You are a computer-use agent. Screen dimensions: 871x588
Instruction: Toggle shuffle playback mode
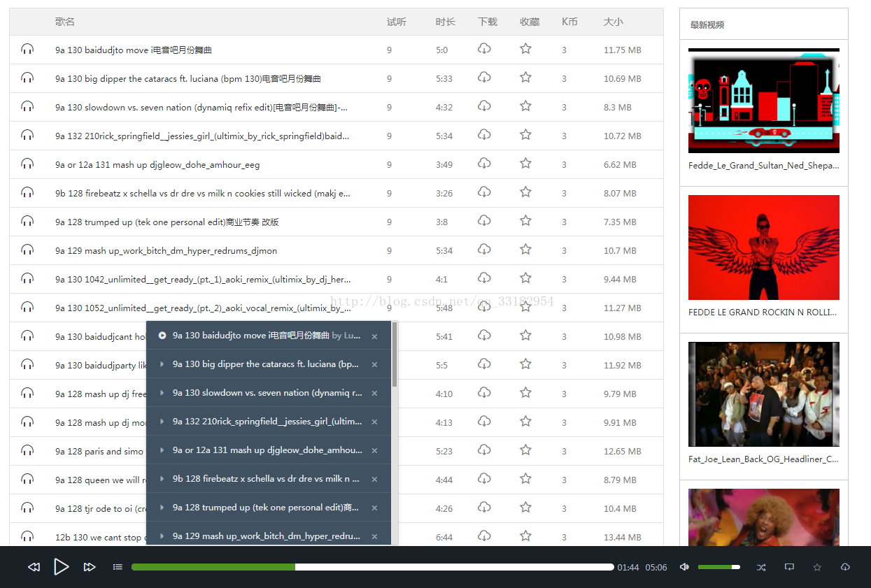761,567
